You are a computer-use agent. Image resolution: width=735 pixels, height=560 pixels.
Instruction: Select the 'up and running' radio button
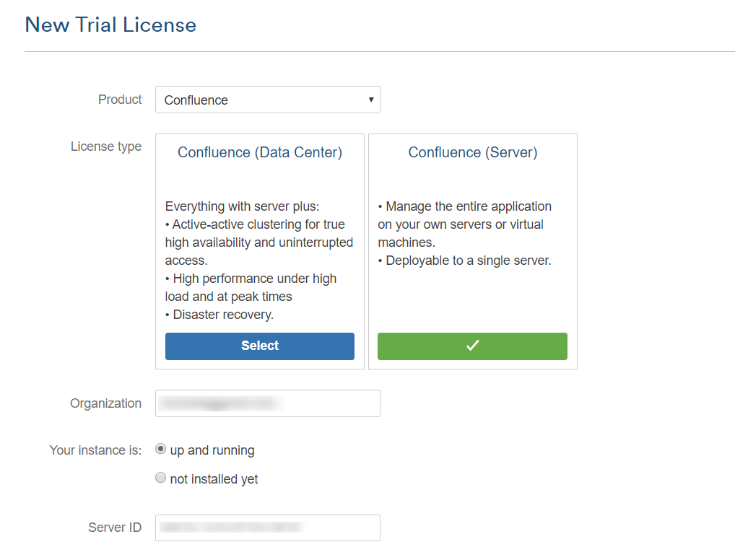(x=161, y=450)
